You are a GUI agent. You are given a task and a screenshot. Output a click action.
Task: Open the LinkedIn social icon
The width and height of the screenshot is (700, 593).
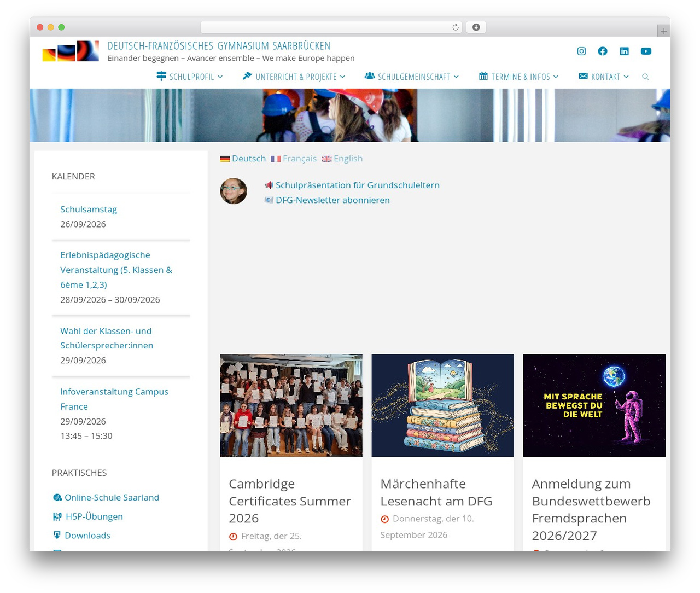(x=624, y=51)
